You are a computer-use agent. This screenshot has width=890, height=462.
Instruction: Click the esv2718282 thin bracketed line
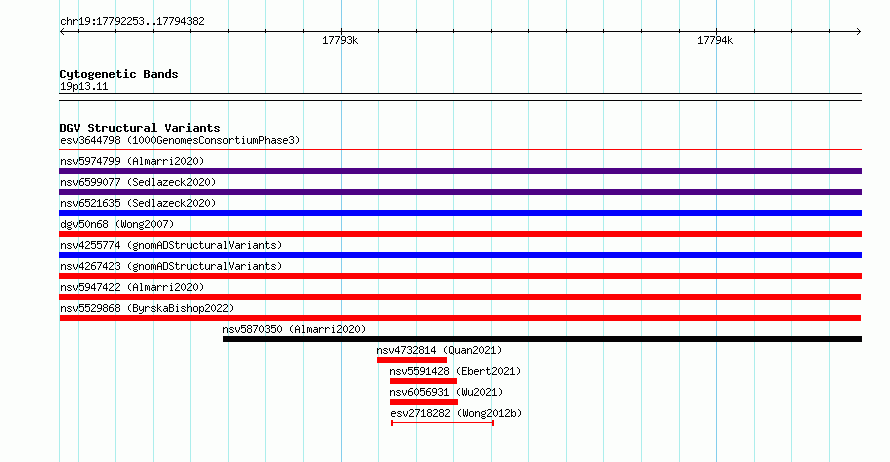(x=442, y=423)
